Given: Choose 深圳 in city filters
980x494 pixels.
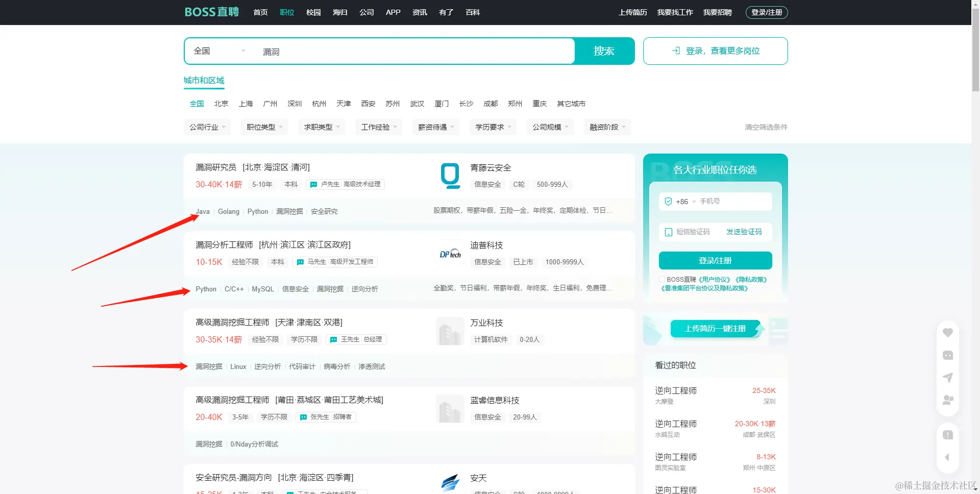Looking at the screenshot, I should [295, 104].
